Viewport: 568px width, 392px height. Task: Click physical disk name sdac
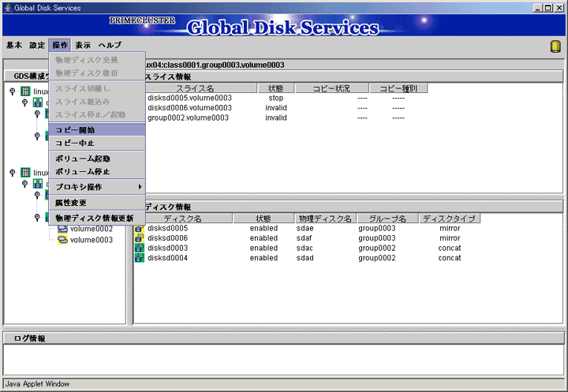pos(305,248)
